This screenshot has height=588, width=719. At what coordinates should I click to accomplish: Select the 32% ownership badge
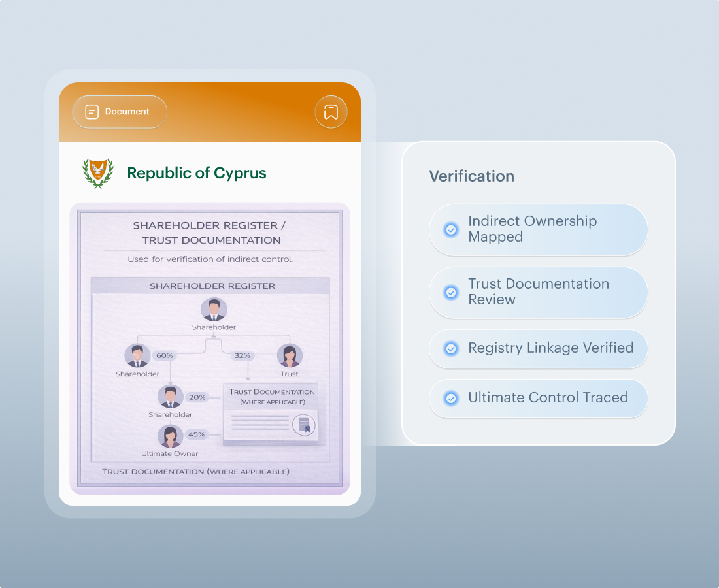pos(242,356)
